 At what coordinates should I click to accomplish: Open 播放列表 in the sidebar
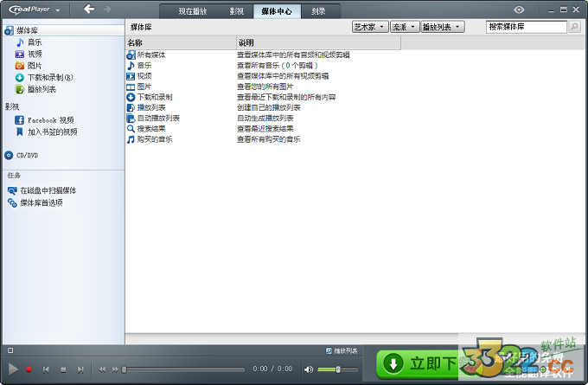36,89
